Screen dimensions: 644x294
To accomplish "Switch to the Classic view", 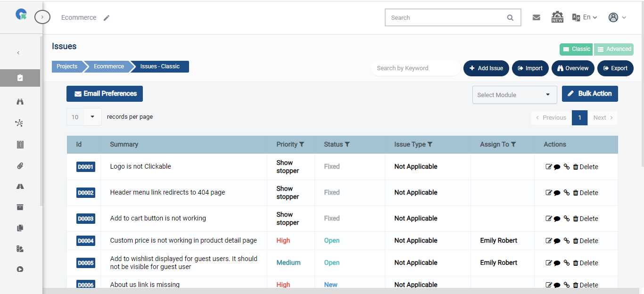I will pos(576,49).
